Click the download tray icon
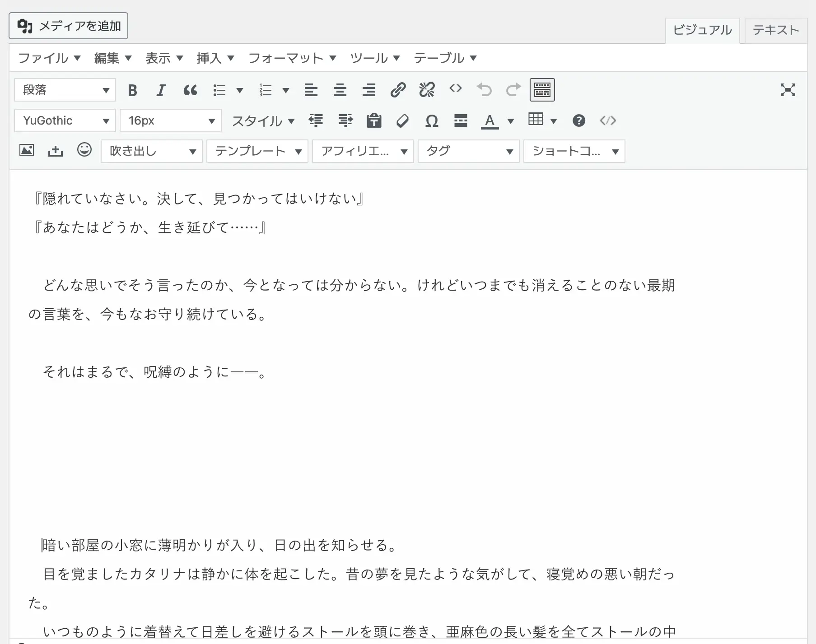Viewport: 816px width, 644px height. click(56, 151)
